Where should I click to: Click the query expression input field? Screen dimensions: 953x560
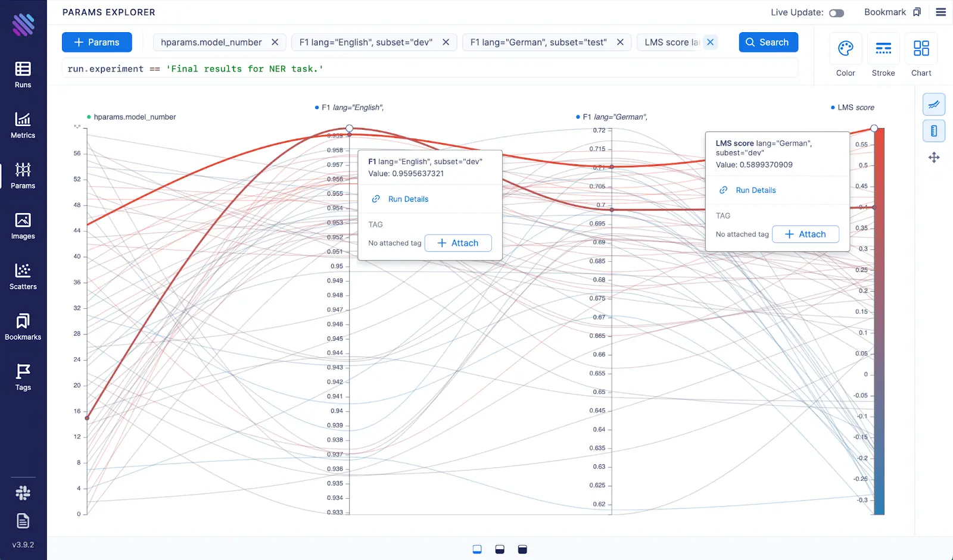point(429,68)
